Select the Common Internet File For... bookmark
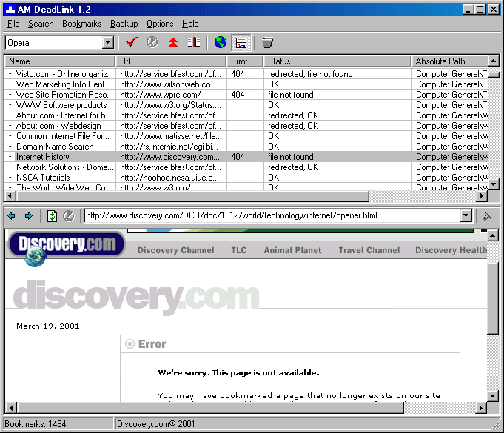The width and height of the screenshot is (504, 433). tap(246, 136)
